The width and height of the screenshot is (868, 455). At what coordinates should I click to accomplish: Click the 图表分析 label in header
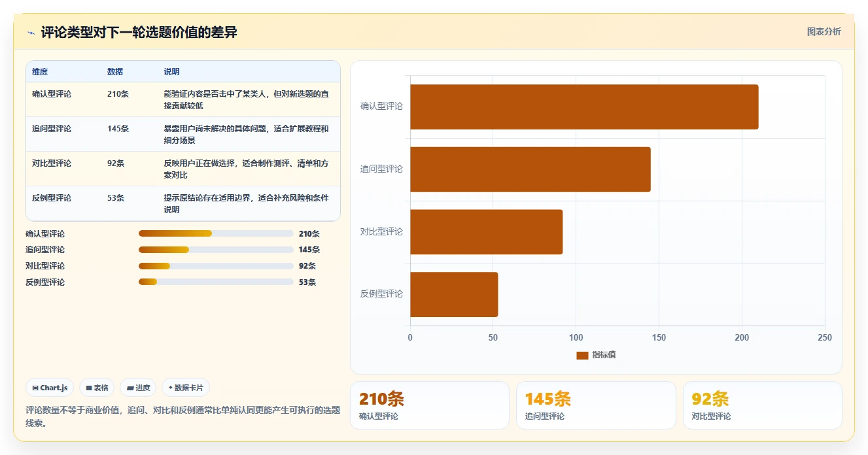824,31
